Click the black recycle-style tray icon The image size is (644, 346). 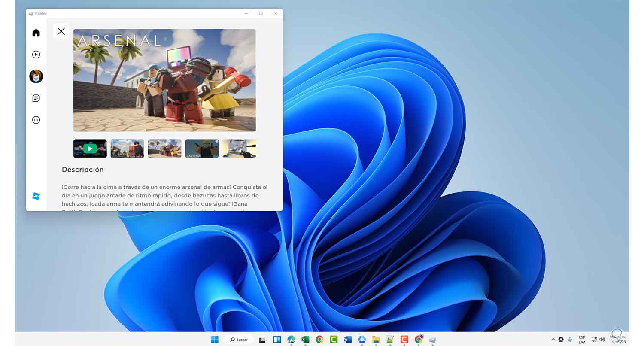click(561, 340)
